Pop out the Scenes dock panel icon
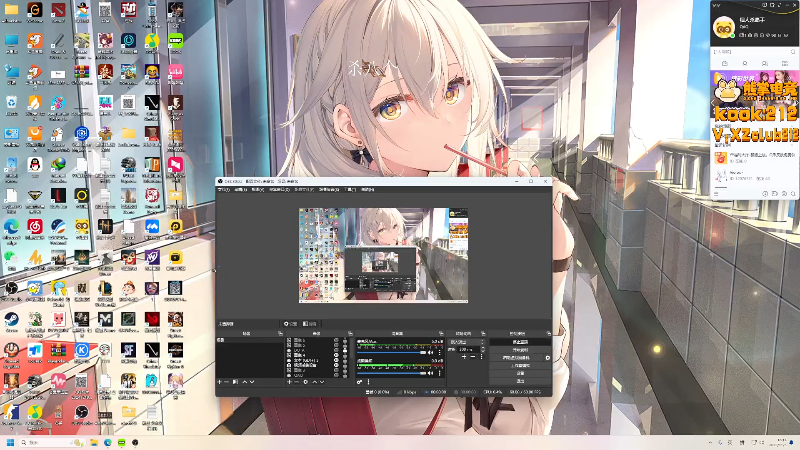800x450 pixels. pos(280,334)
